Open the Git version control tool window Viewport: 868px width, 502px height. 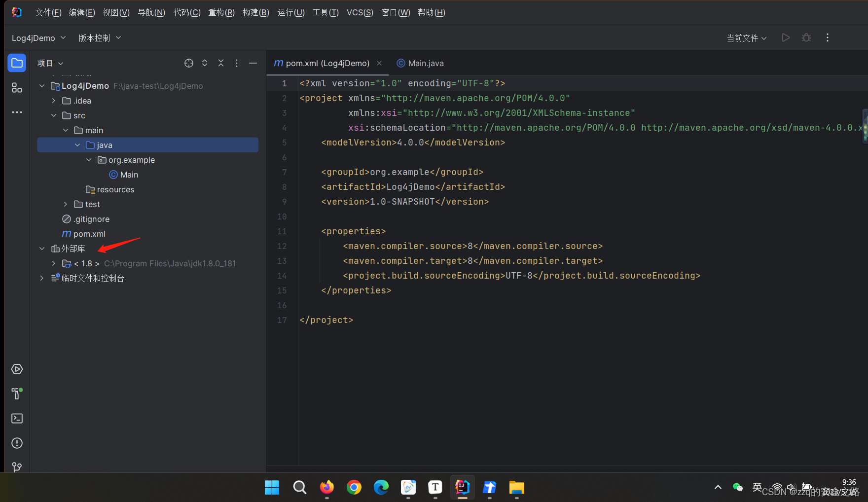[x=17, y=466]
